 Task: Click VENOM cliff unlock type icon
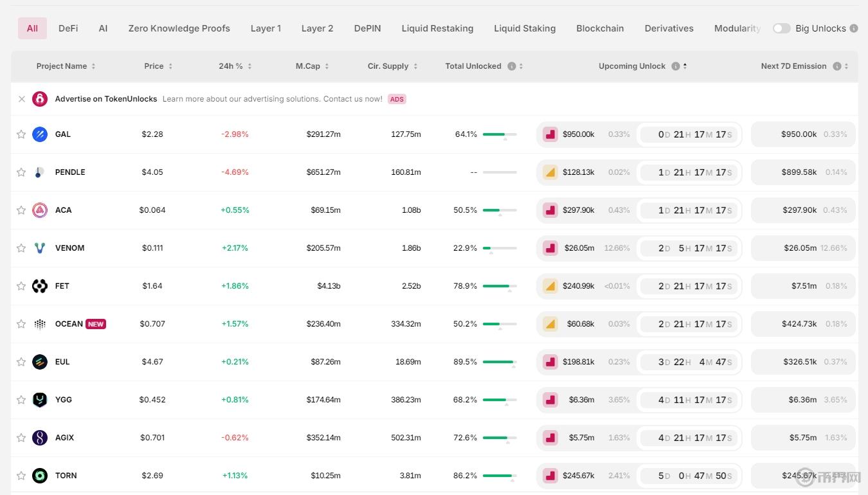click(550, 248)
